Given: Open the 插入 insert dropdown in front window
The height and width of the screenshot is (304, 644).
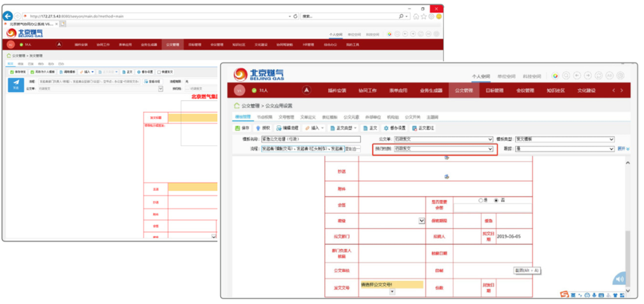Looking at the screenshot, I should click(314, 128).
